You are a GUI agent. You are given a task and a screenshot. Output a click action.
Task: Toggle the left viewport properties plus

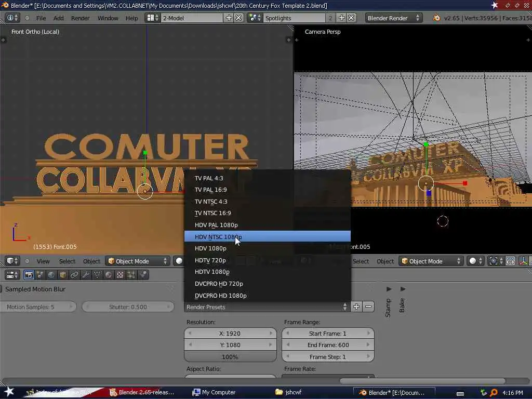click(289, 40)
